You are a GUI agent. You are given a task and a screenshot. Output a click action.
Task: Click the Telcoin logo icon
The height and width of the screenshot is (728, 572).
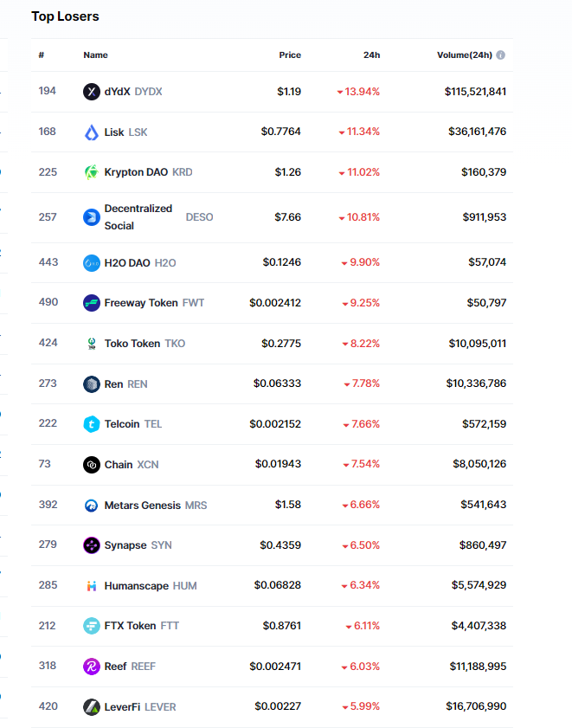point(92,424)
